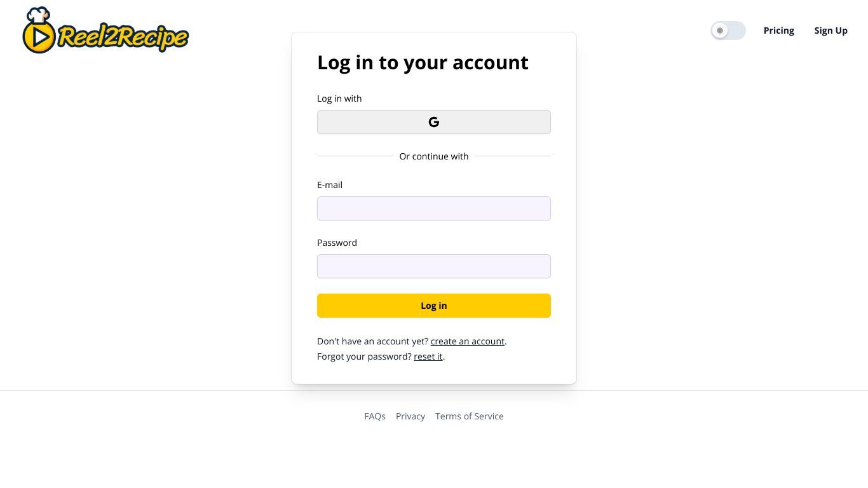Click the yellow Log in button
This screenshot has height=488, width=868.
click(434, 306)
